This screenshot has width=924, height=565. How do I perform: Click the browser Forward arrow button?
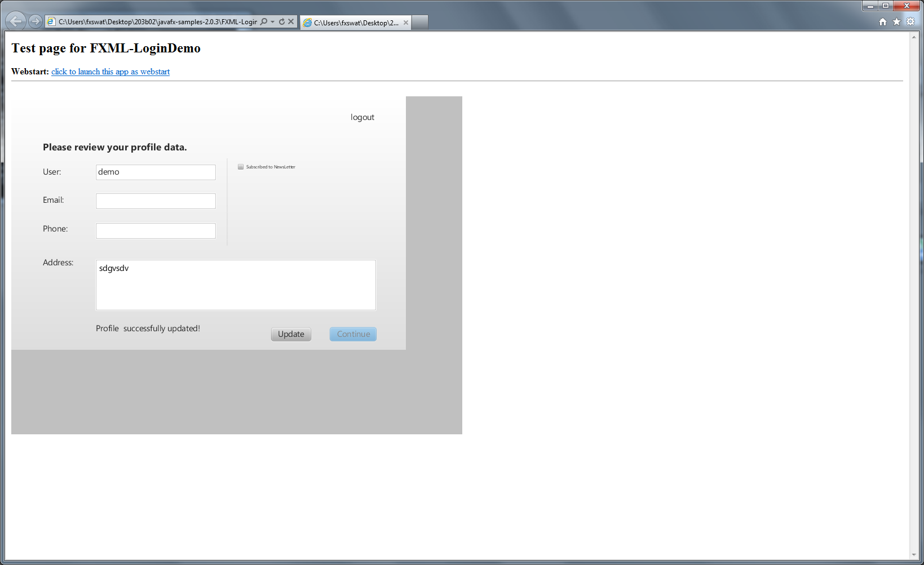click(x=36, y=21)
